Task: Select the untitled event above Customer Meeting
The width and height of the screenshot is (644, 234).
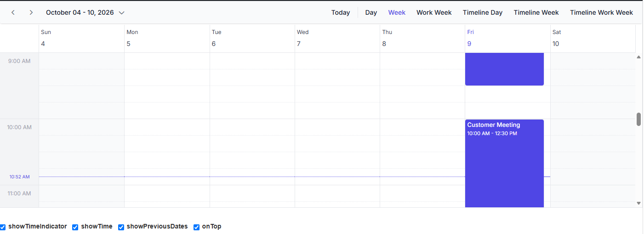Action: [x=504, y=69]
